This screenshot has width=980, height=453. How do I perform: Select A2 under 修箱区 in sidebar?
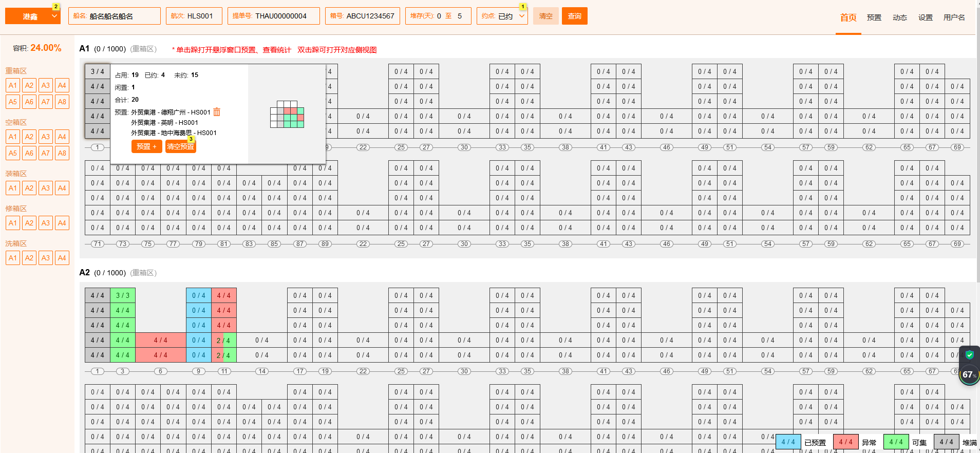[x=29, y=223]
